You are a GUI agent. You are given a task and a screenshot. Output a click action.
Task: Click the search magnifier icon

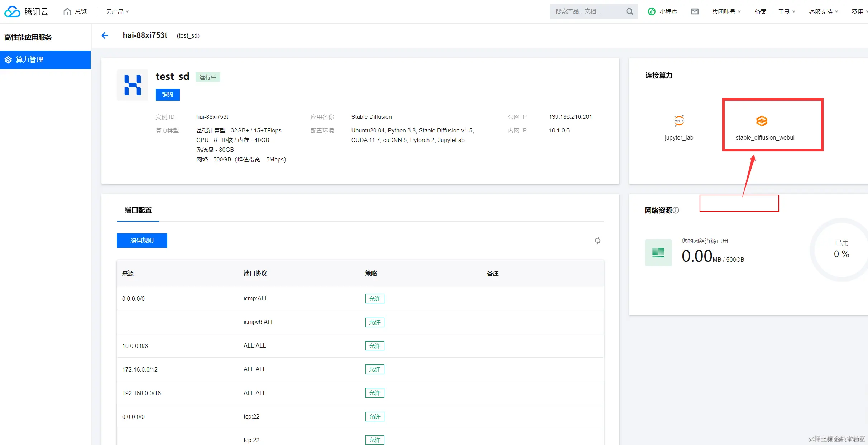point(629,11)
